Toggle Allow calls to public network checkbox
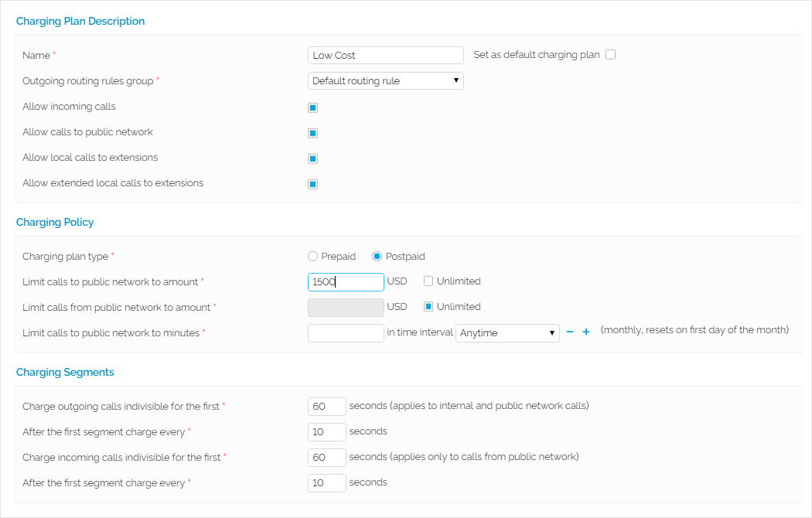 tap(313, 133)
